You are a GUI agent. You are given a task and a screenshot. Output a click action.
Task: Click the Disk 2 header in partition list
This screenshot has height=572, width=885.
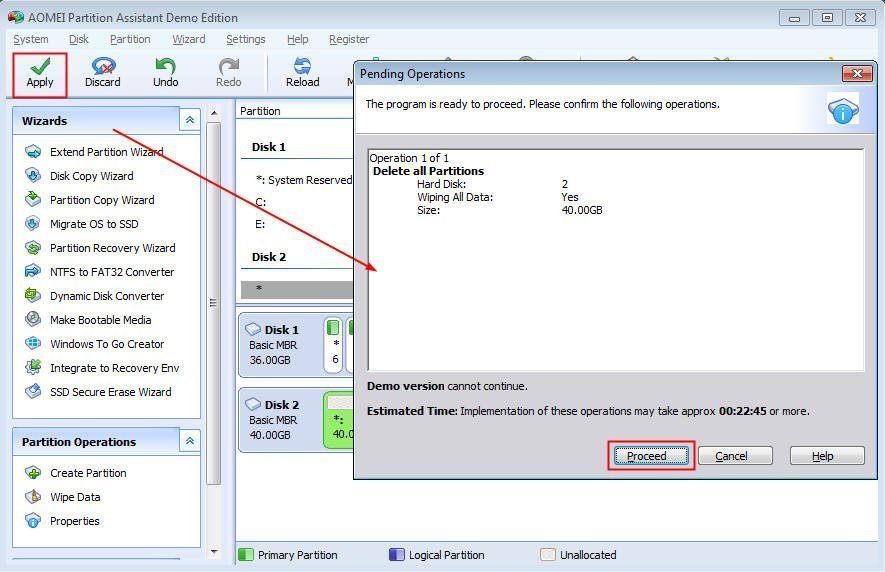tap(269, 257)
